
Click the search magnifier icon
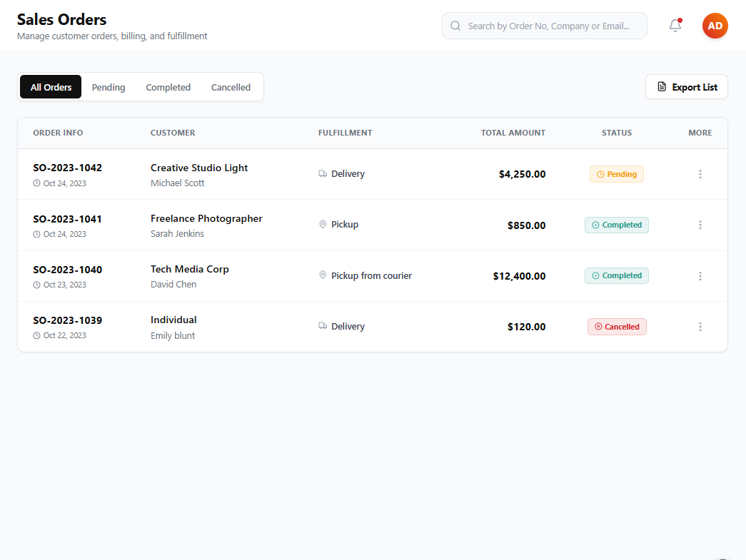point(455,26)
